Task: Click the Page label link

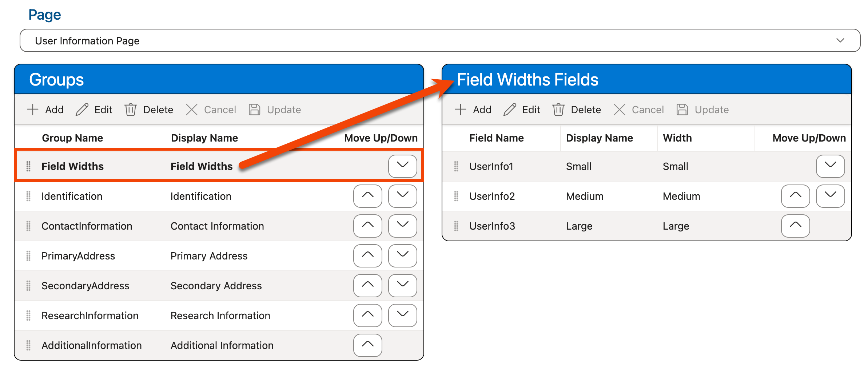Action: pos(44,14)
